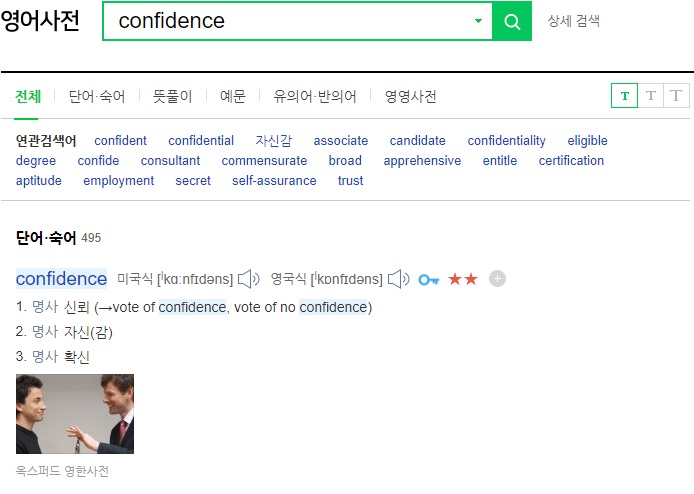694x494 pixels.
Task: Open related search '자신감'
Action: (x=274, y=141)
